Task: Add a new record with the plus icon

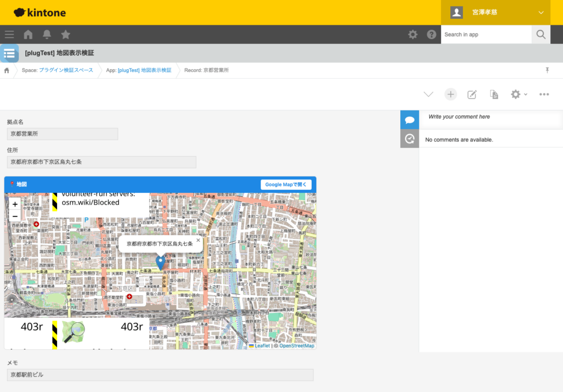Action: click(450, 94)
